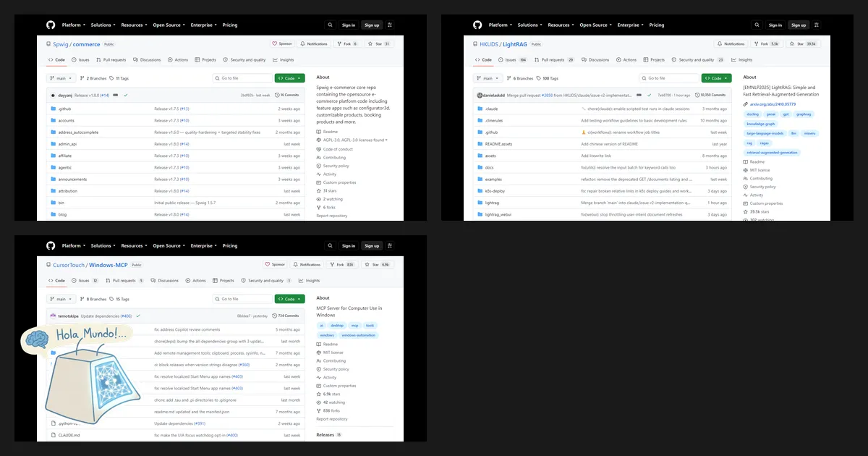The image size is (868, 456).
Task: Click the temotskipa avatar in Windows-MCP window
Action: point(53,316)
